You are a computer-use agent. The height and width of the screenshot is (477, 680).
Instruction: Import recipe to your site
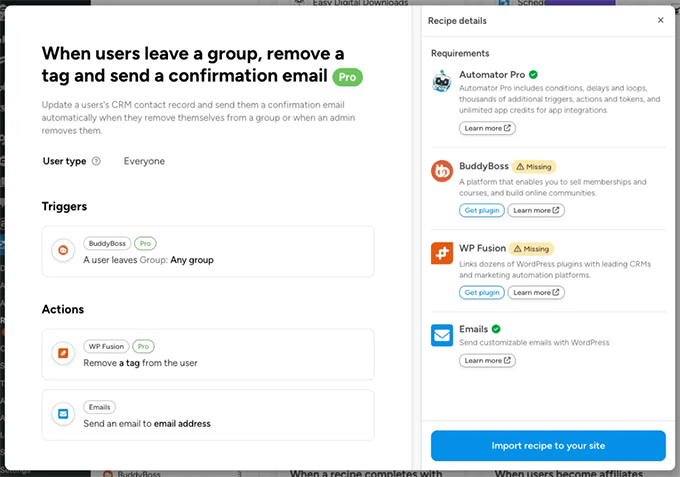pyautogui.click(x=548, y=445)
